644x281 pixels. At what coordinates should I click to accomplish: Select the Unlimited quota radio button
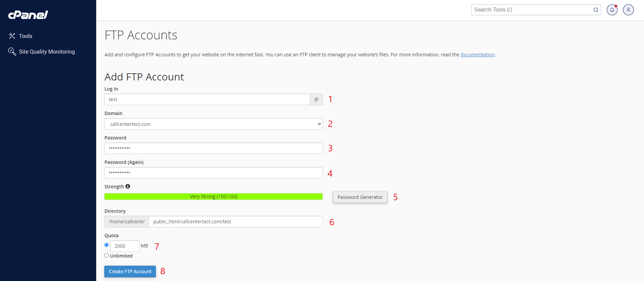click(107, 256)
